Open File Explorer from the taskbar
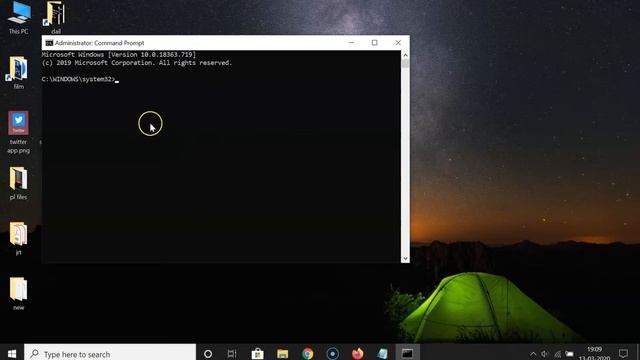This screenshot has height=360, width=640. coord(282,353)
